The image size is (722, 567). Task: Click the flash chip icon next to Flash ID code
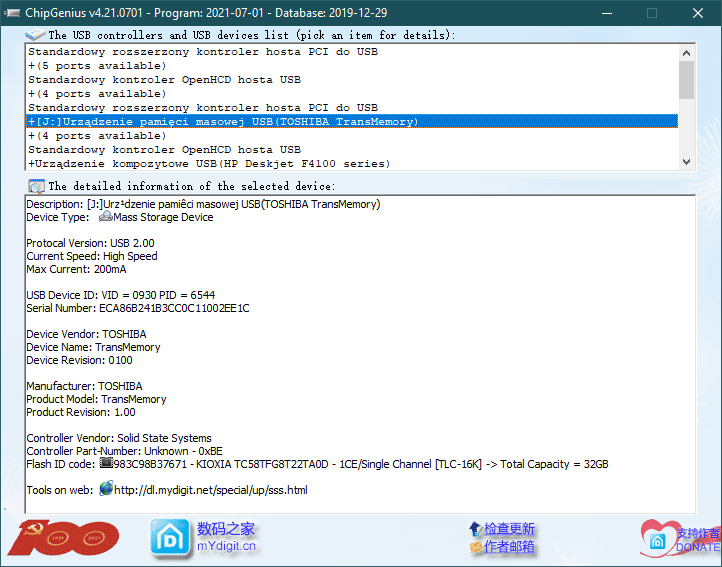point(106,463)
